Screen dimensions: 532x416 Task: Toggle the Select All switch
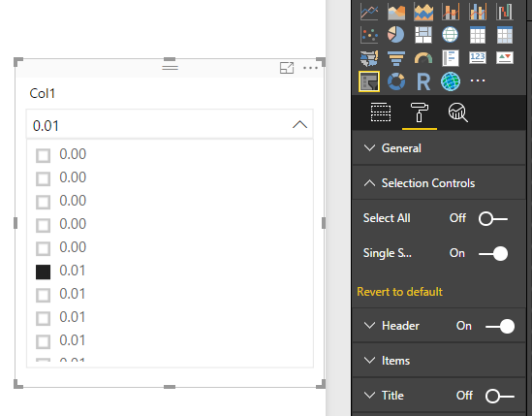click(x=493, y=219)
